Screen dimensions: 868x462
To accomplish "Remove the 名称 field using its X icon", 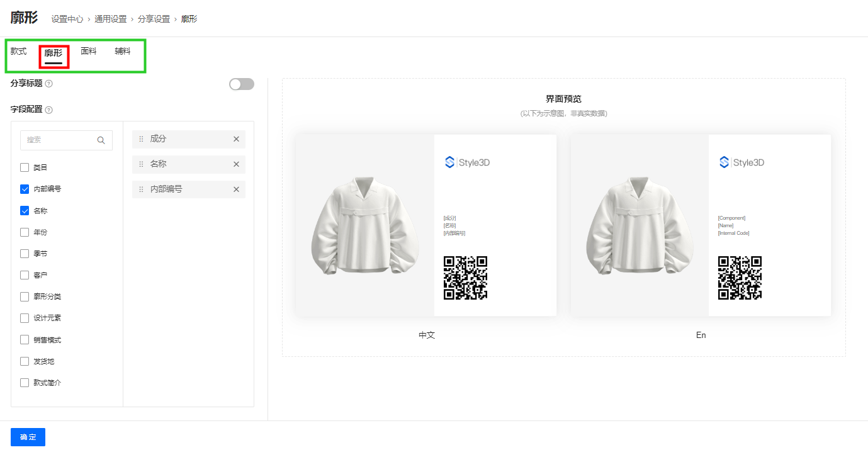I will point(236,164).
